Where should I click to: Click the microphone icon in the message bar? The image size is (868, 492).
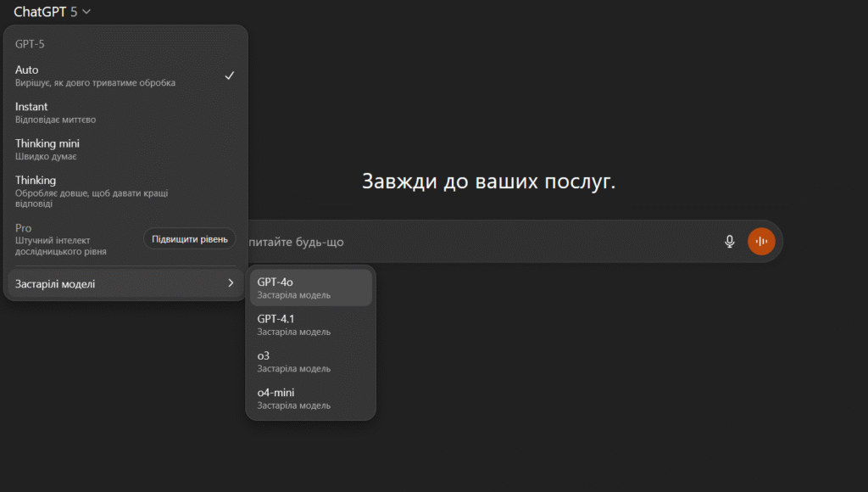[x=729, y=241]
